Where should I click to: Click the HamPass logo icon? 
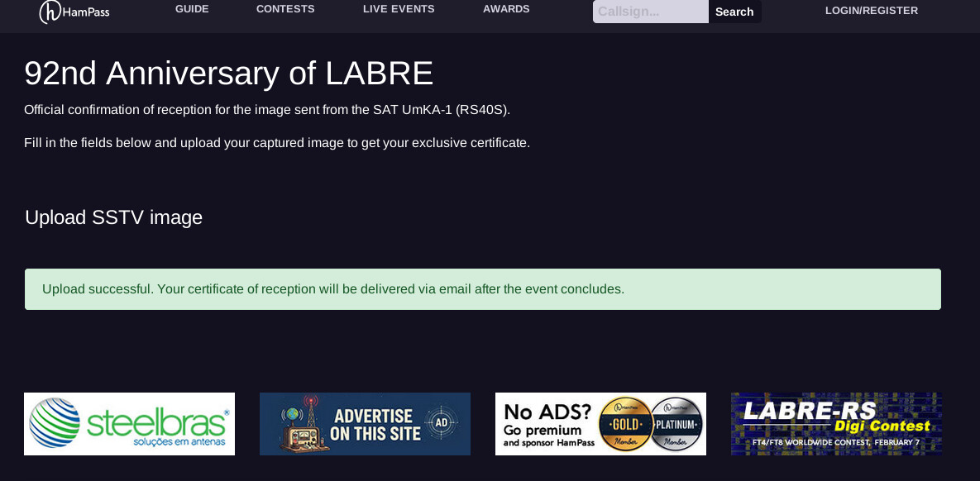(50, 12)
